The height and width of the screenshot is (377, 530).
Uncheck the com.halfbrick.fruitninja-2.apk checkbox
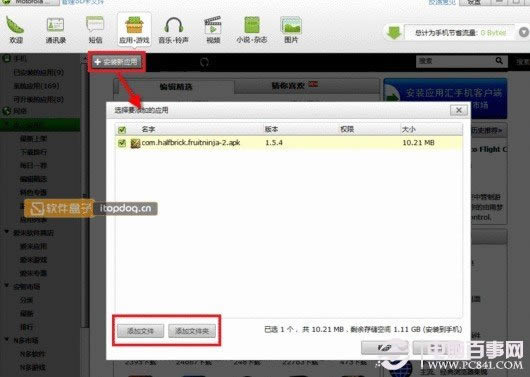122,143
